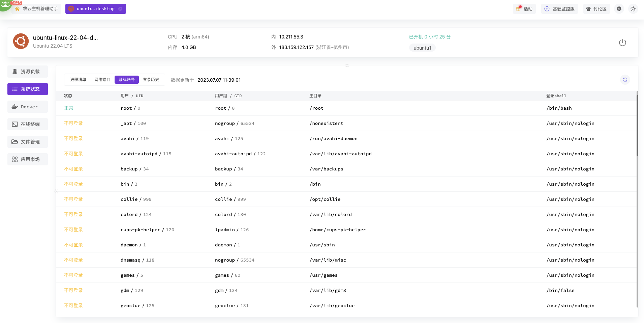
Task: Click the gift icon on 活动 button
Action: click(x=519, y=9)
